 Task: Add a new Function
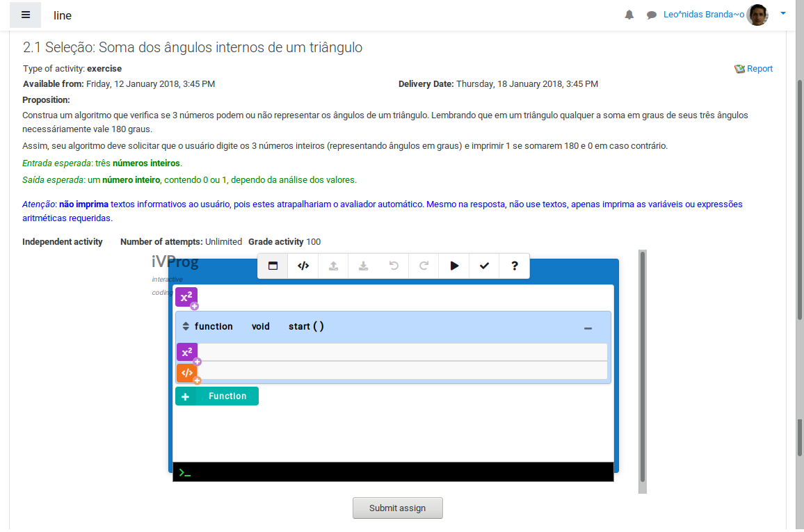coord(217,396)
